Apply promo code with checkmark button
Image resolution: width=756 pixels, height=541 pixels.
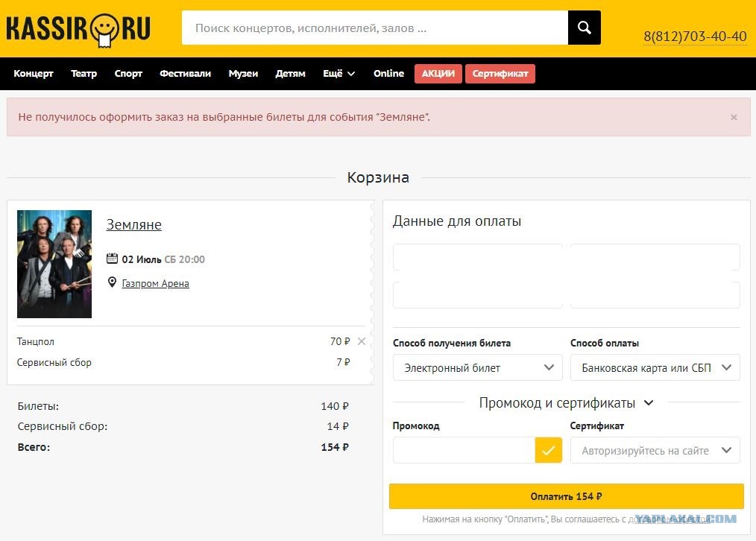(548, 450)
